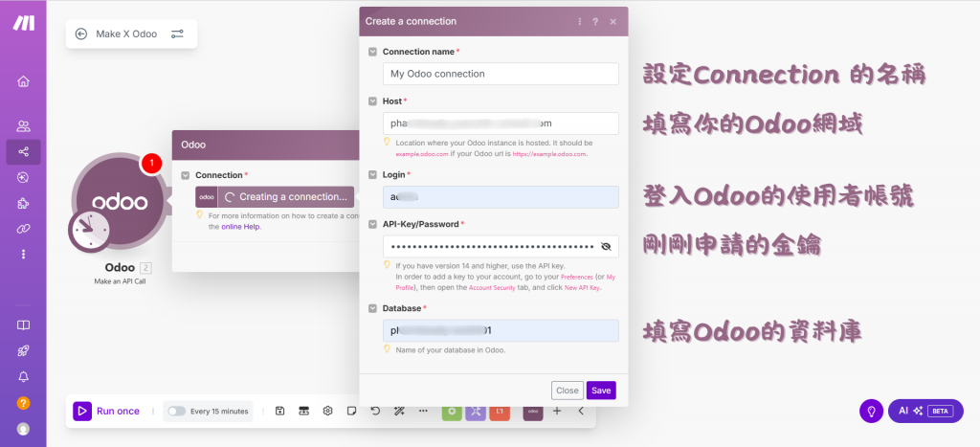Click the Close button in dialog
The height and width of the screenshot is (447, 980).
(x=567, y=391)
